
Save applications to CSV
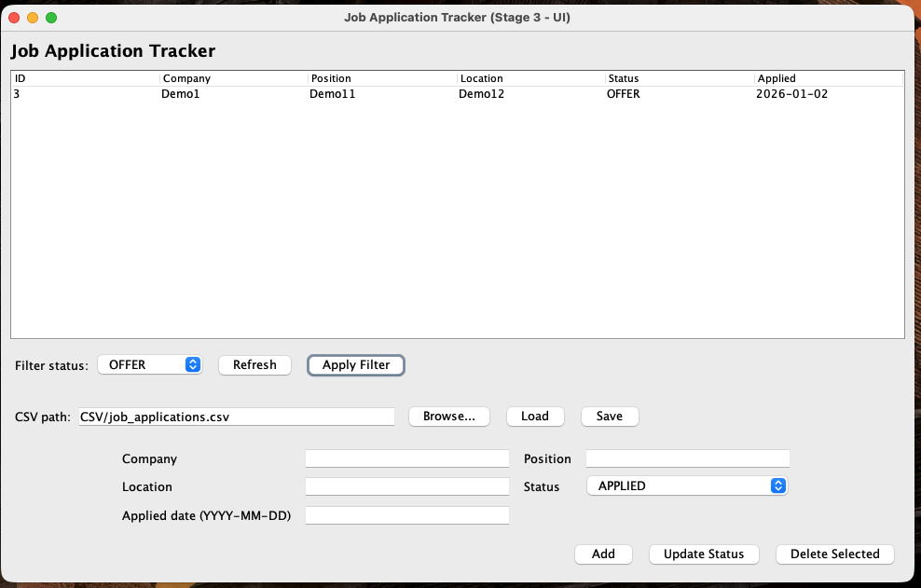(x=610, y=417)
